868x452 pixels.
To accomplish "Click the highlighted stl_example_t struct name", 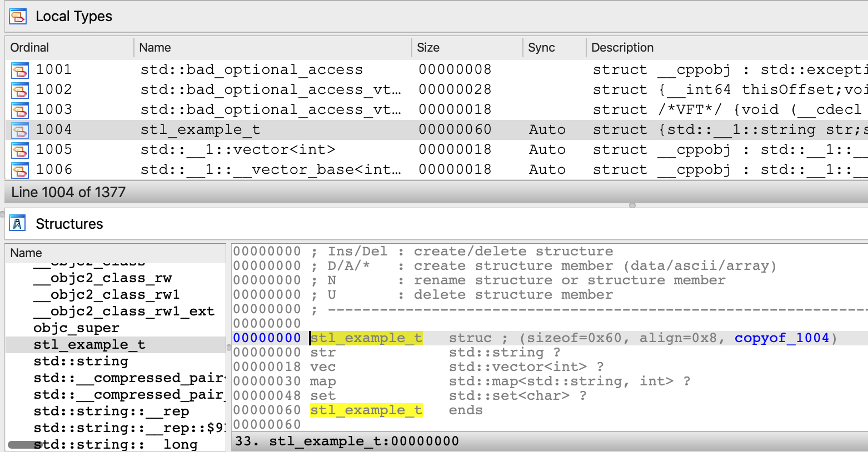I will click(x=366, y=338).
